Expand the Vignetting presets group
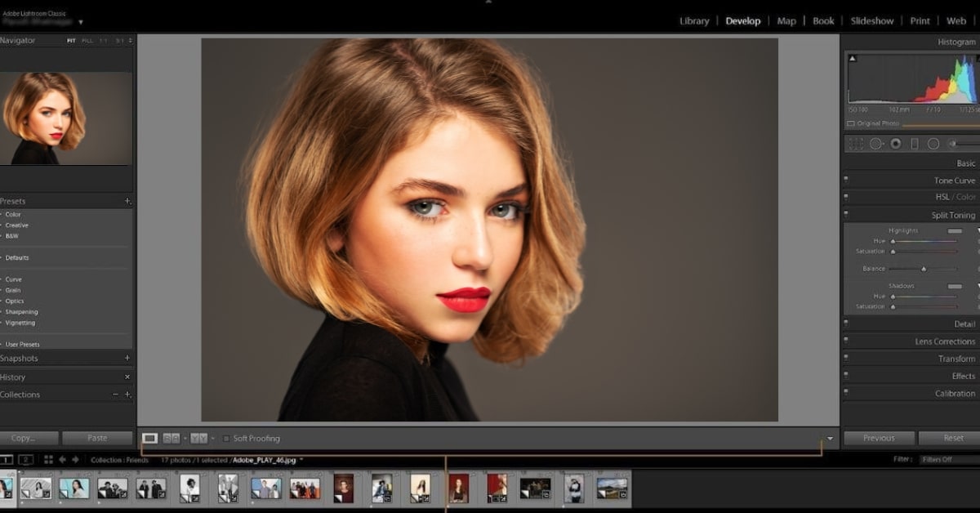The height and width of the screenshot is (513, 980). point(19,323)
